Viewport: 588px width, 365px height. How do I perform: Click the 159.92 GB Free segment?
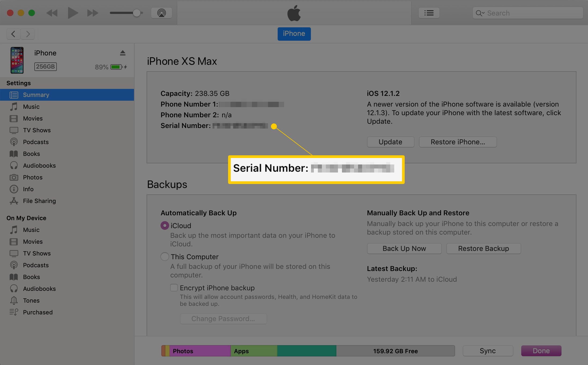point(395,351)
